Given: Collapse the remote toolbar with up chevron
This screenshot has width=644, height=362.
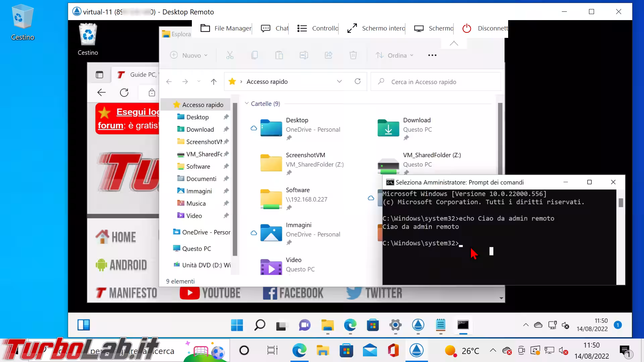Looking at the screenshot, I should 454,43.
